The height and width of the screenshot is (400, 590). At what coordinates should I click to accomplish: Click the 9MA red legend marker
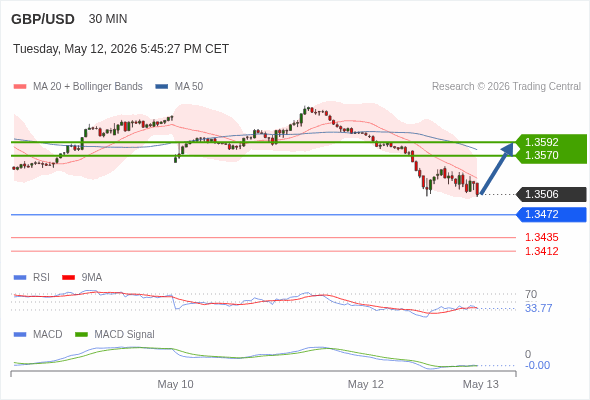click(x=68, y=278)
